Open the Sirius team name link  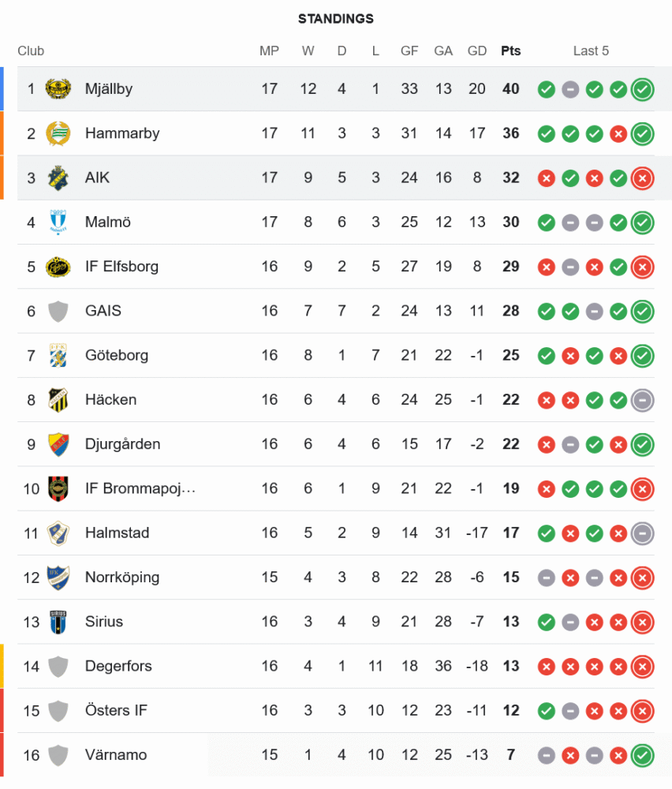104,622
